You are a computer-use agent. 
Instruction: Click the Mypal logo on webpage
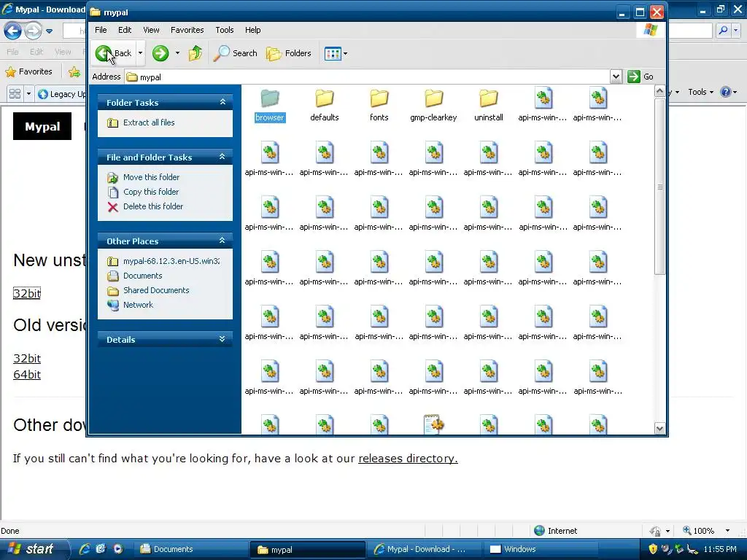coord(42,126)
